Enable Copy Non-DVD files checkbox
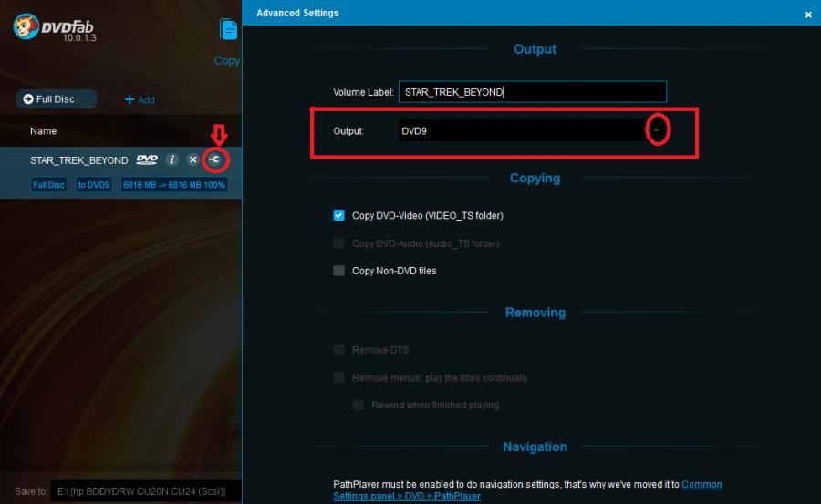This screenshot has width=821, height=504. [x=338, y=271]
